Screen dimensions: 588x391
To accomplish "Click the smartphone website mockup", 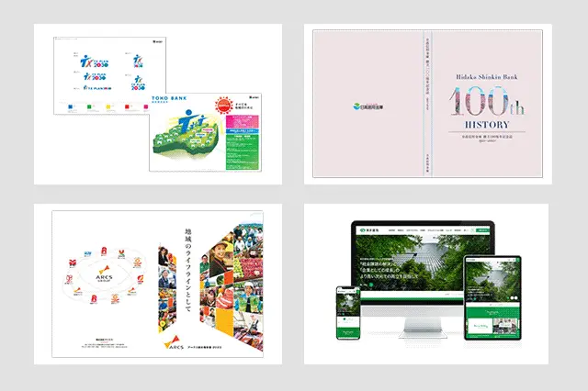I will [x=348, y=313].
